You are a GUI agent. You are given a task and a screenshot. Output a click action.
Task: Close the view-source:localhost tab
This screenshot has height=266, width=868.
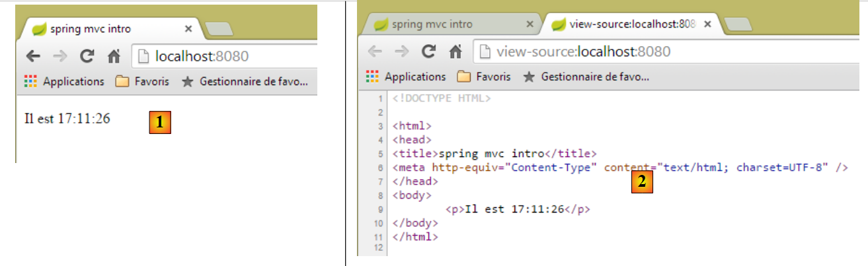click(x=707, y=24)
